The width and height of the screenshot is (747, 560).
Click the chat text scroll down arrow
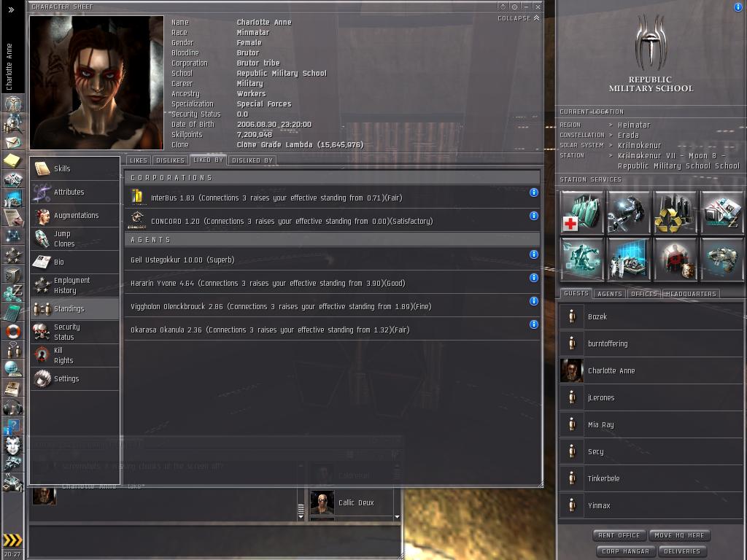coord(301,517)
